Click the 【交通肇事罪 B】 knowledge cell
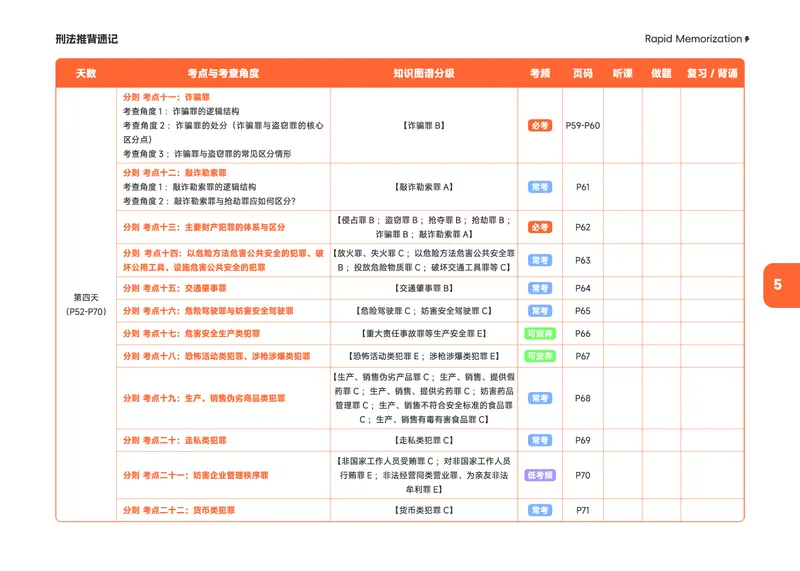 point(424,288)
